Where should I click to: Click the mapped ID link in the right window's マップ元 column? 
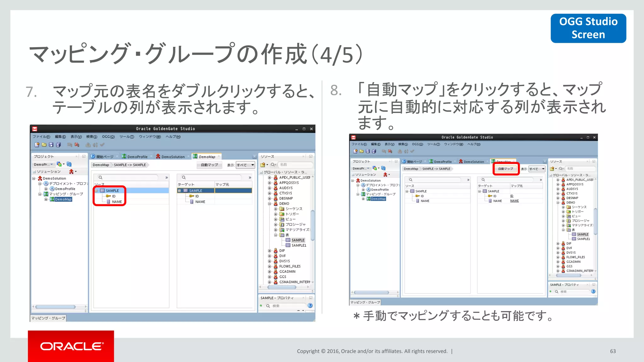pos(512,196)
